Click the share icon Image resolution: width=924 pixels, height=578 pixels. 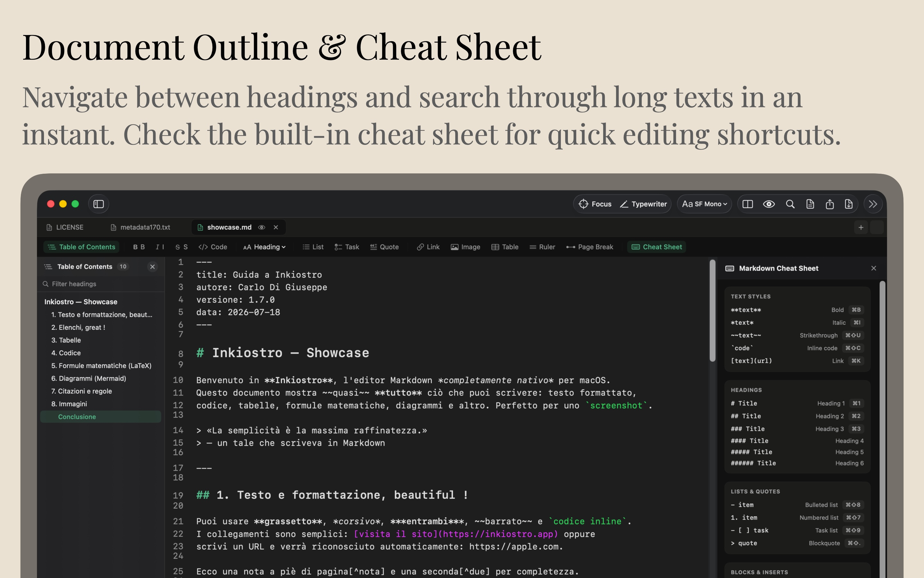coord(829,204)
